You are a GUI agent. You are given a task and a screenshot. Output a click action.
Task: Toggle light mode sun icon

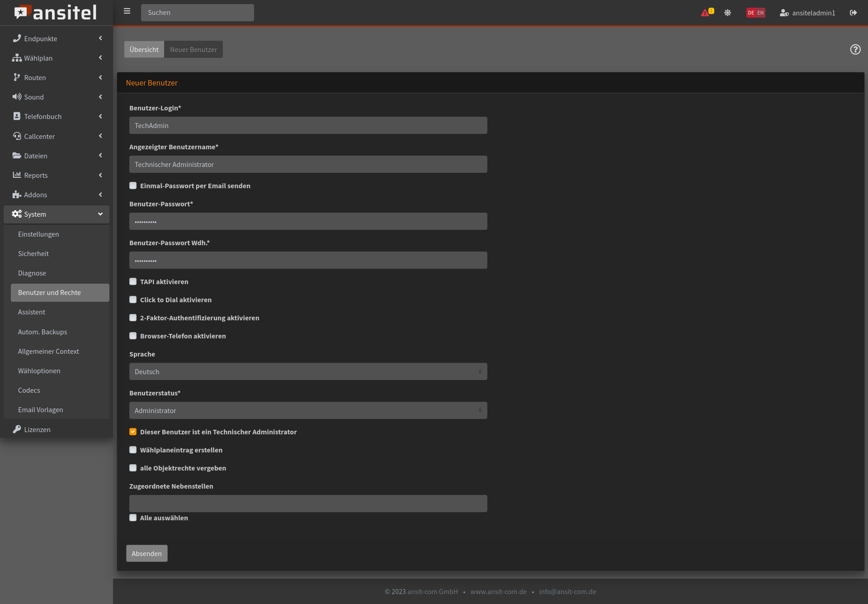[727, 13]
